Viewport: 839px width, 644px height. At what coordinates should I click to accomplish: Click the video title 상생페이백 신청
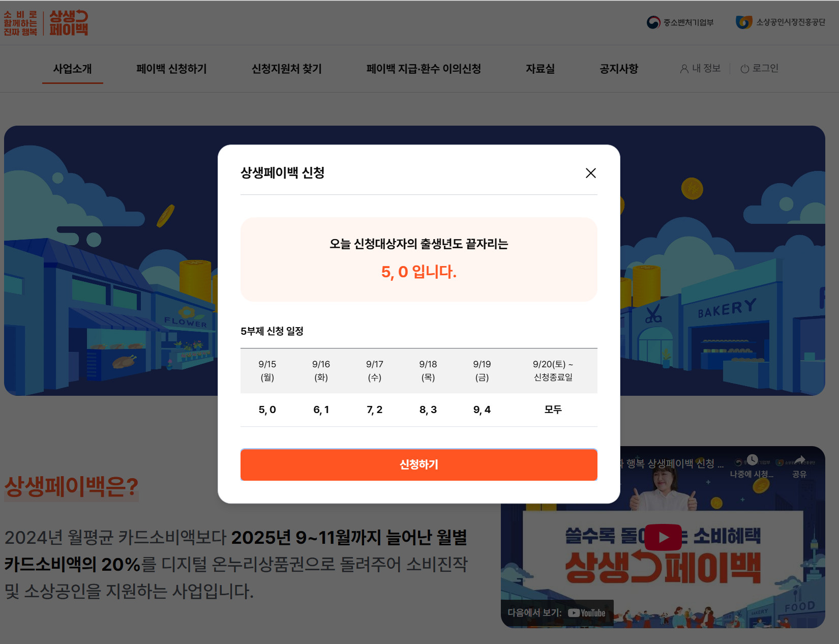[671, 463]
